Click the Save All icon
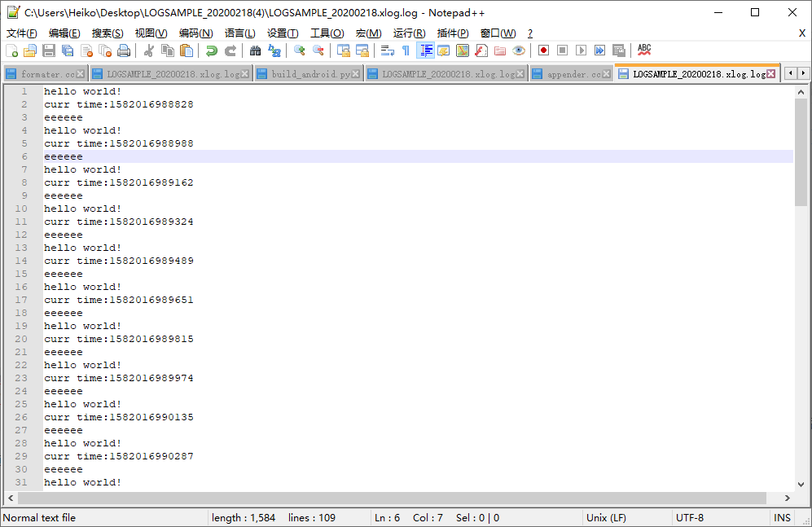Screen dimensions: 812x527 pyautogui.click(x=68, y=51)
